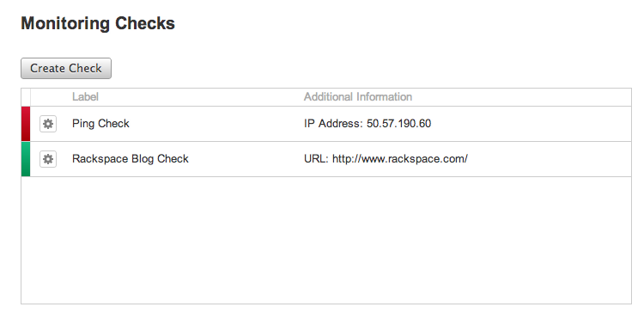644x313 pixels.
Task: Click empty space right of the Rackspace URL
Action: pyautogui.click(x=550, y=159)
